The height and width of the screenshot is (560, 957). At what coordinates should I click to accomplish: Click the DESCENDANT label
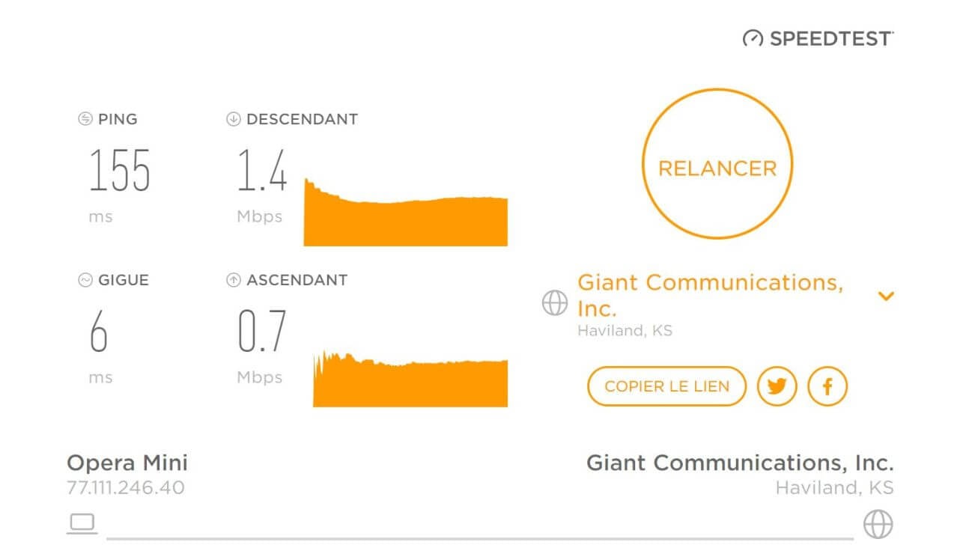[302, 119]
